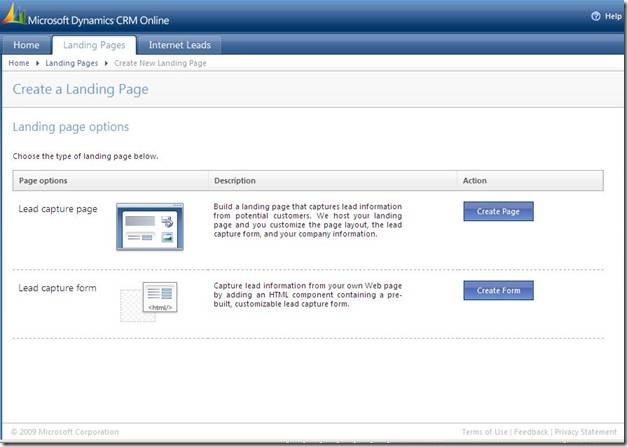Click Landing Pages in the breadcrumb trail
628x447 pixels.
pyautogui.click(x=71, y=63)
